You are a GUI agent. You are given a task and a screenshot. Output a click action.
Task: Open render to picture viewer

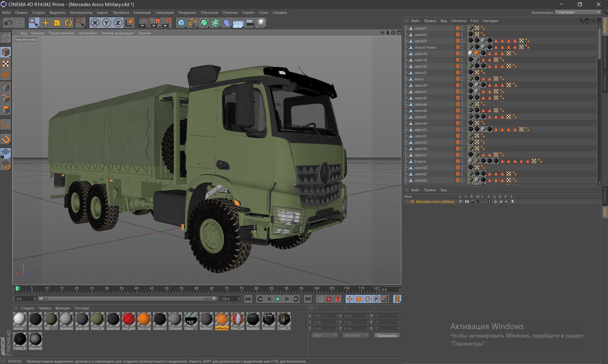click(155, 23)
